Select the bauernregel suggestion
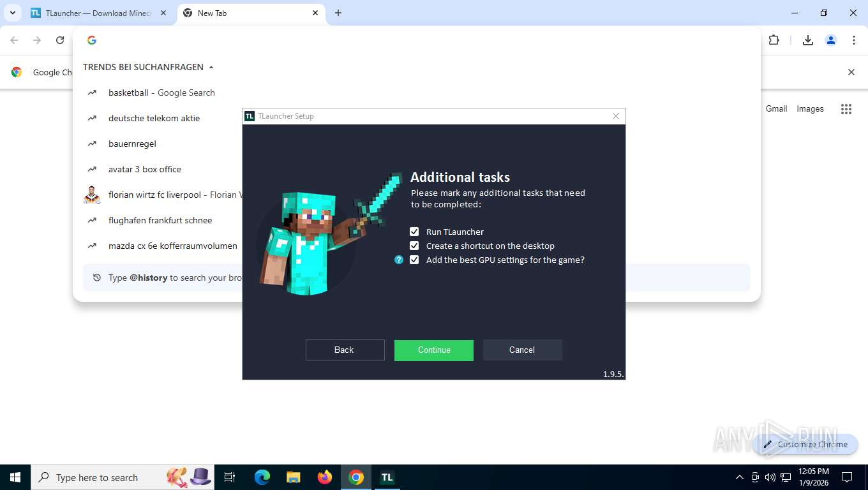Image resolution: width=868 pixels, height=490 pixels. click(132, 144)
